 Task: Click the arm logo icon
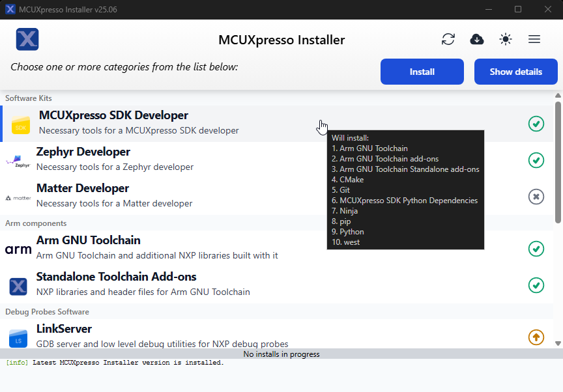(x=18, y=249)
